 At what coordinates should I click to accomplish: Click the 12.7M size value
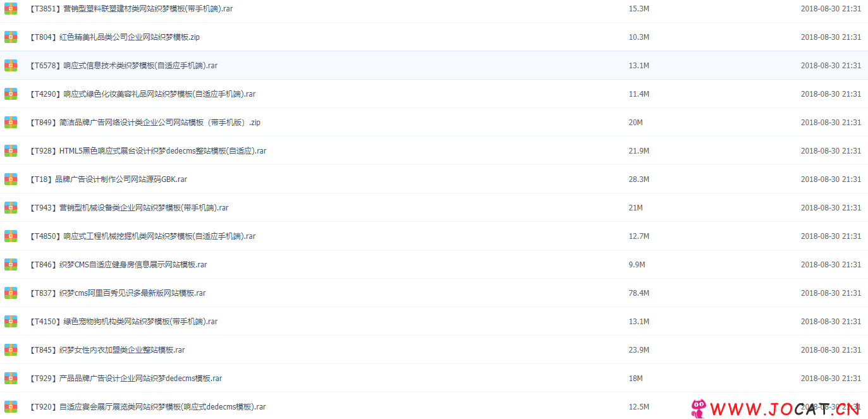[639, 236]
